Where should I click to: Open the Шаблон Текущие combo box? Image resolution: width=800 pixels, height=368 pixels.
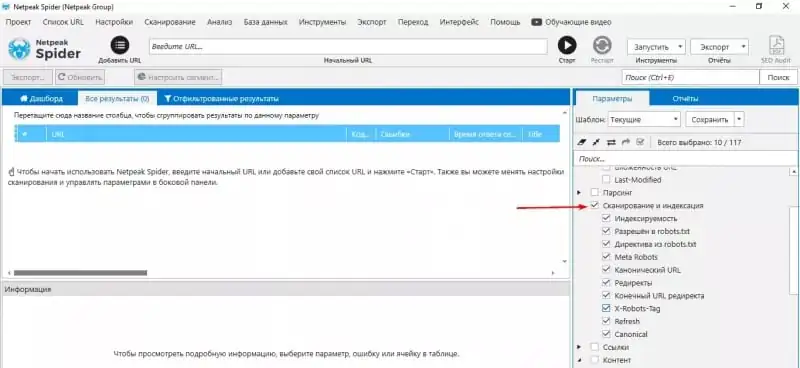(x=644, y=119)
